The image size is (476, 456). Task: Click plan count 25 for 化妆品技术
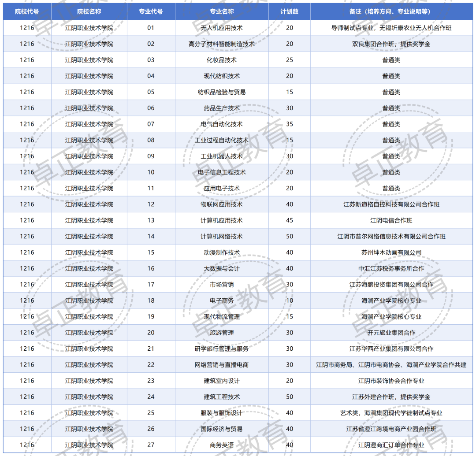coord(290,60)
